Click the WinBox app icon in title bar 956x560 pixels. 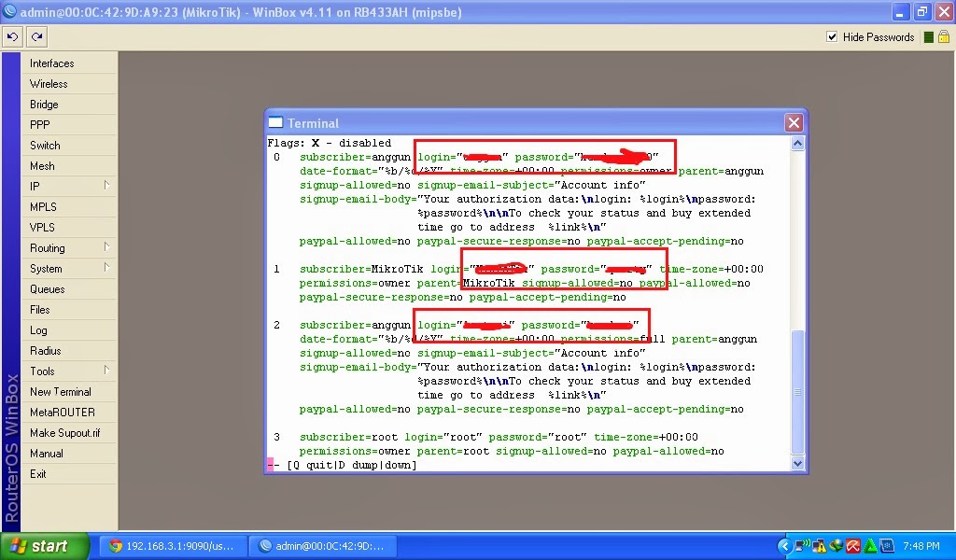(9, 11)
